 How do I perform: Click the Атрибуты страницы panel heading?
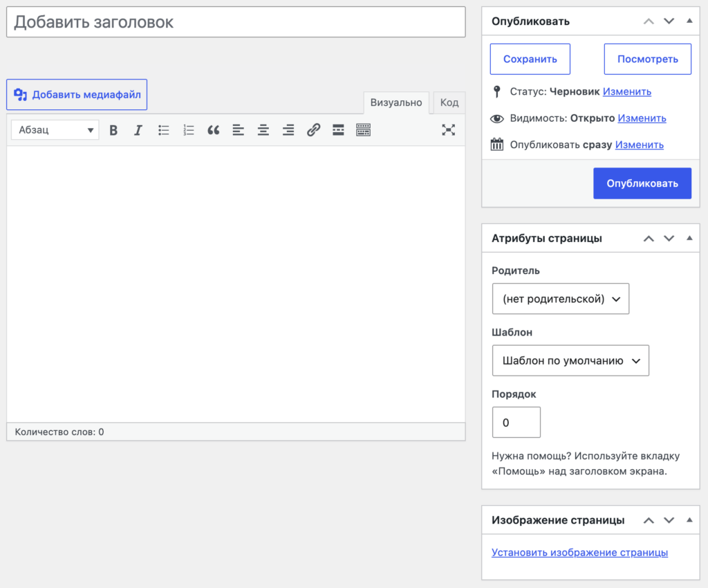[x=546, y=239]
